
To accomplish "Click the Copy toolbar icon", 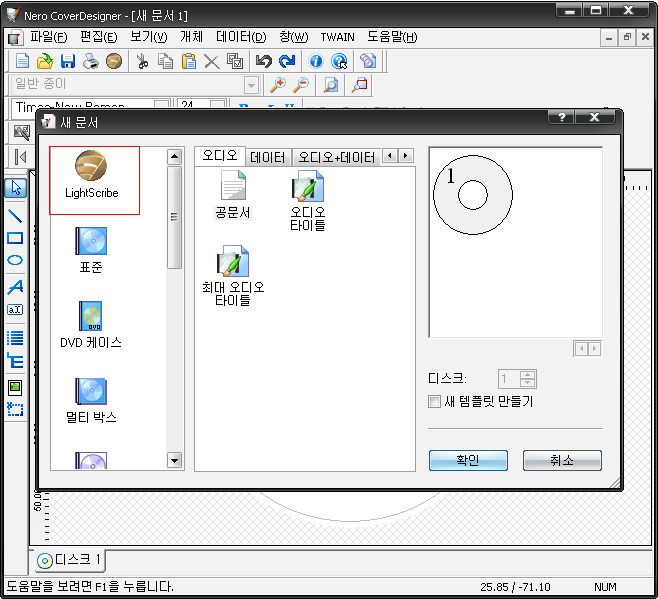I will pyautogui.click(x=165, y=61).
